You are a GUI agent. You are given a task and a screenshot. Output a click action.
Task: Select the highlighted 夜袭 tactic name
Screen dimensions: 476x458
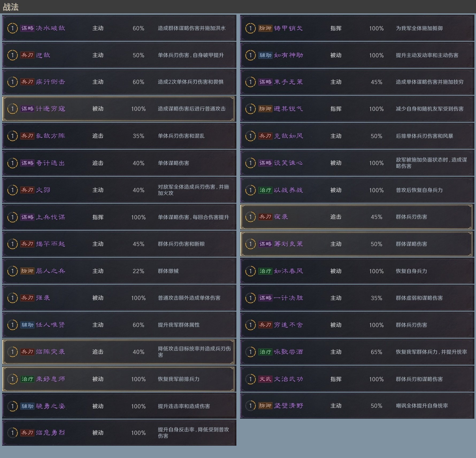coord(281,217)
